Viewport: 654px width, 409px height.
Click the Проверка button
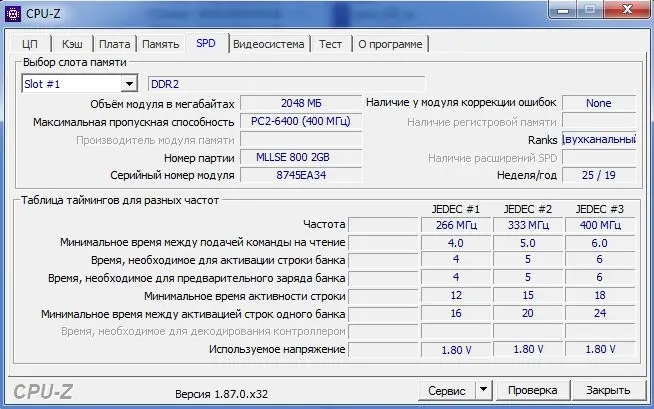pos(533,390)
